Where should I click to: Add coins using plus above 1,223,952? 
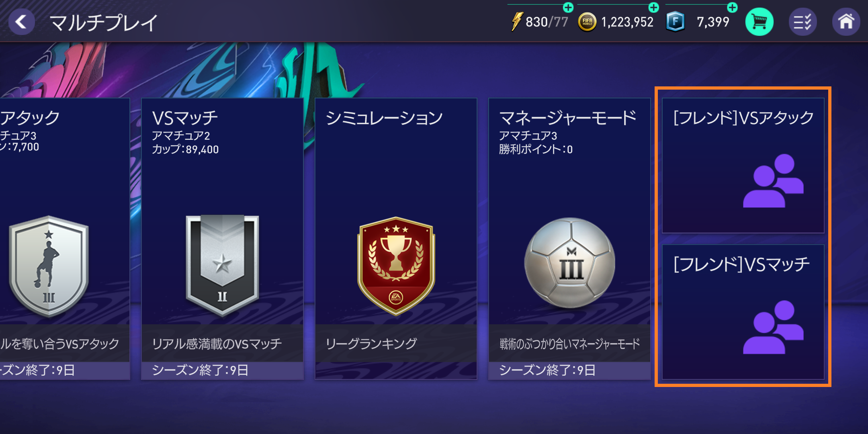click(x=654, y=7)
